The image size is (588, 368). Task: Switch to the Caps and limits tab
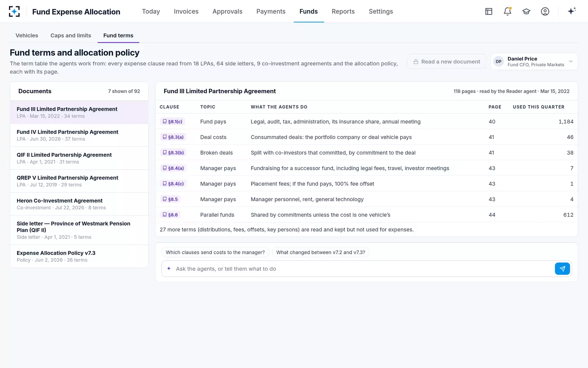click(x=71, y=36)
